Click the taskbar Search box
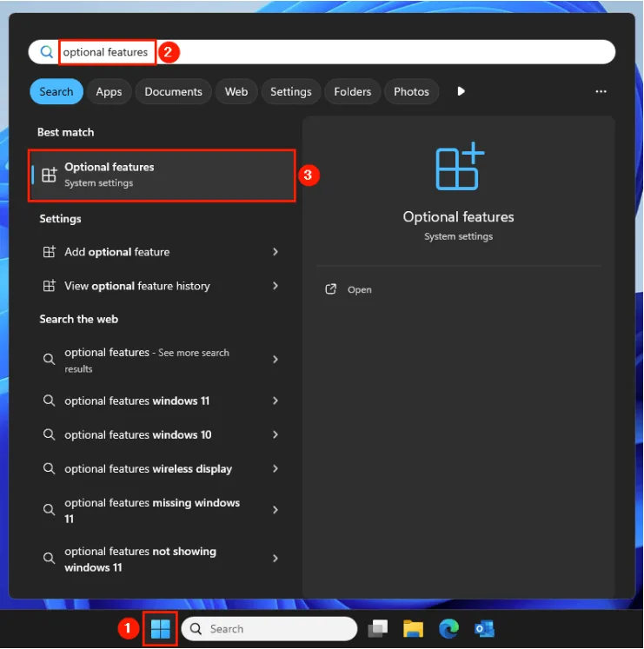Viewport: 644px width, 649px height. point(269,629)
